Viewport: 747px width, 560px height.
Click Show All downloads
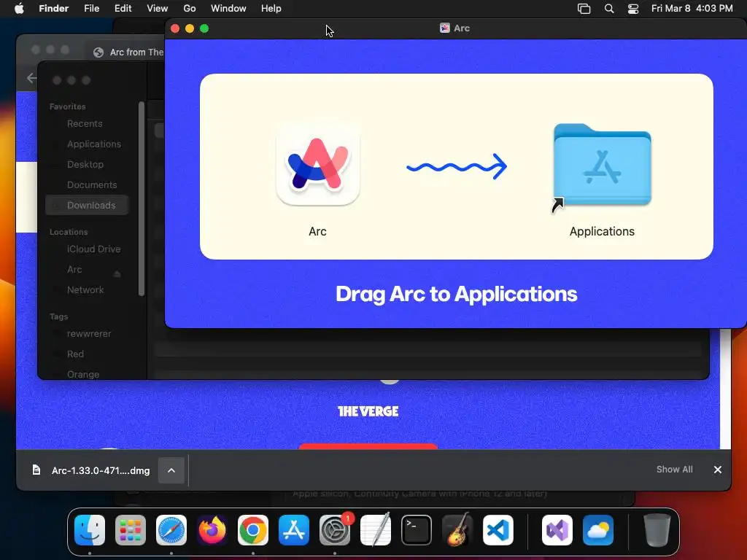(675, 469)
